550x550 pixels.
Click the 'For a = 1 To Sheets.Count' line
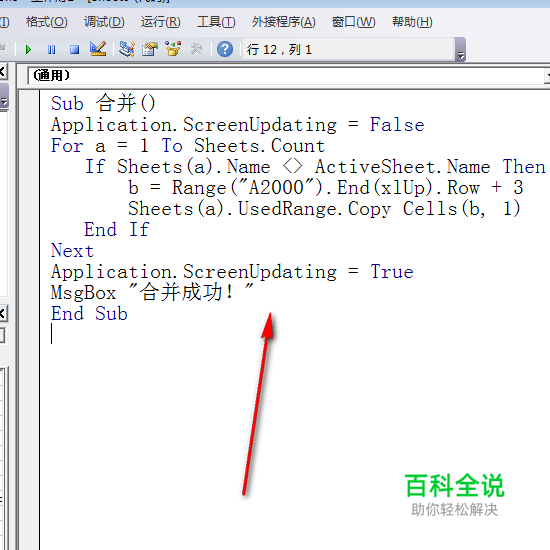coord(188,146)
